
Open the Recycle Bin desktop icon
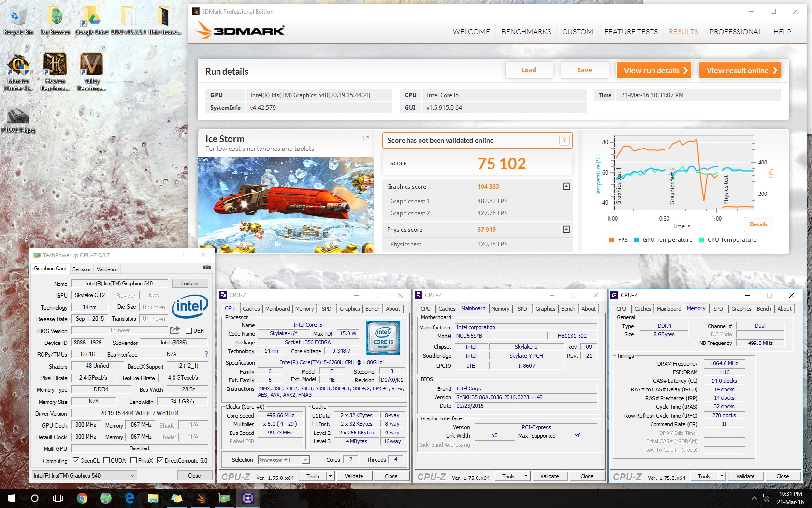click(18, 20)
